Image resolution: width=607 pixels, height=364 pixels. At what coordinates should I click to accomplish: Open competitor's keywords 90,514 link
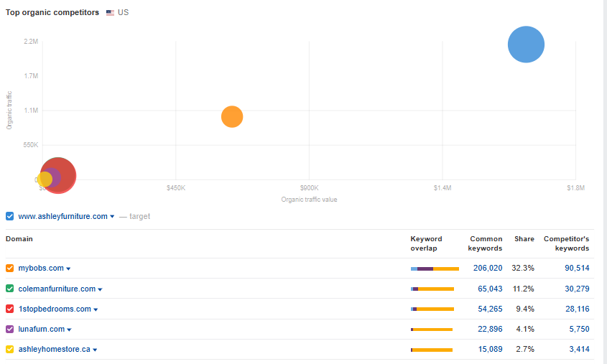(577, 268)
